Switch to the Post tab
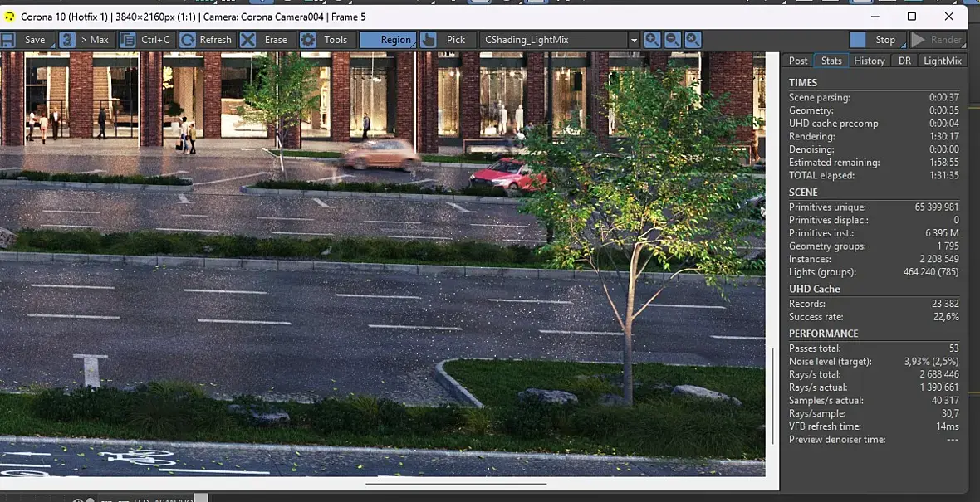The image size is (980, 502). point(798,61)
